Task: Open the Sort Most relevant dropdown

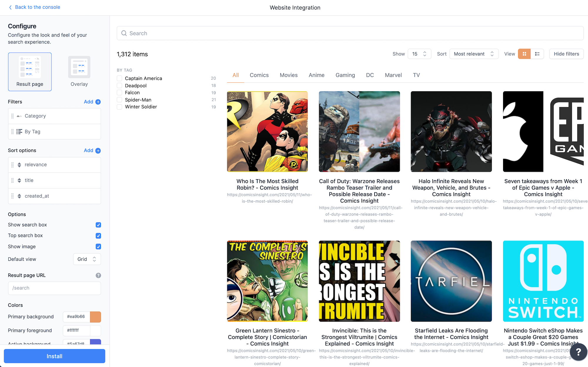Action: [474, 54]
